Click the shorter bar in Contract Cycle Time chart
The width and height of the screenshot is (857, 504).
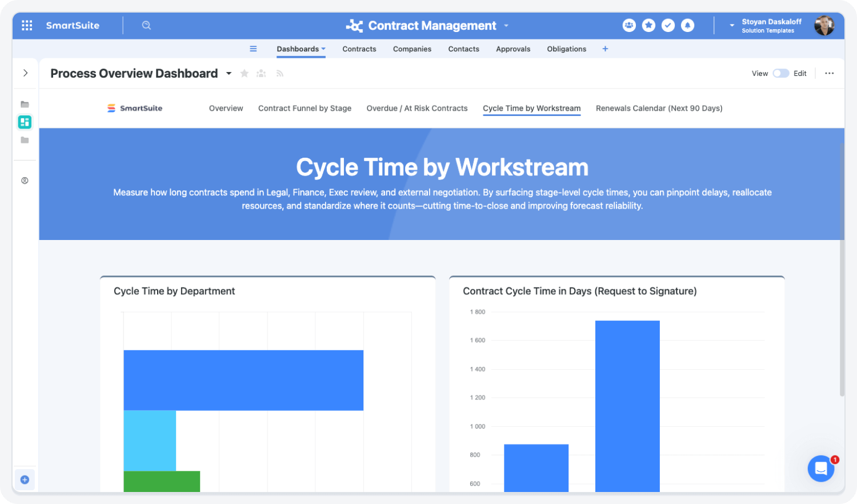[x=536, y=468]
